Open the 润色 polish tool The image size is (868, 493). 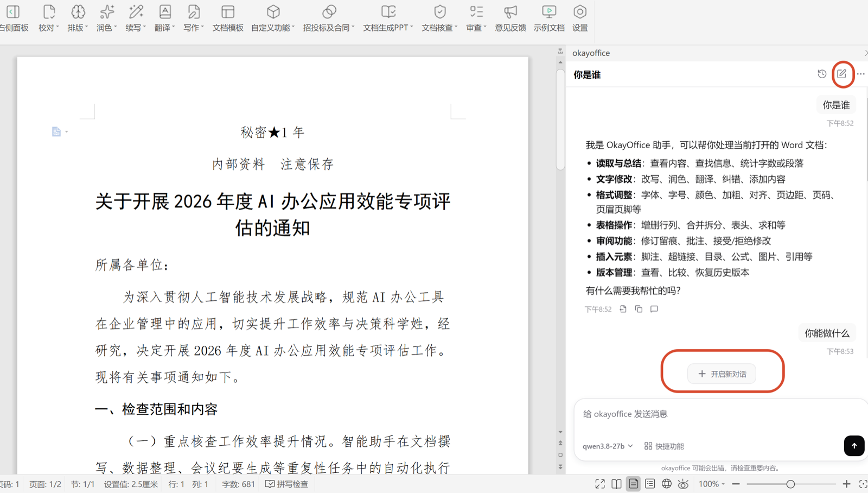[107, 18]
